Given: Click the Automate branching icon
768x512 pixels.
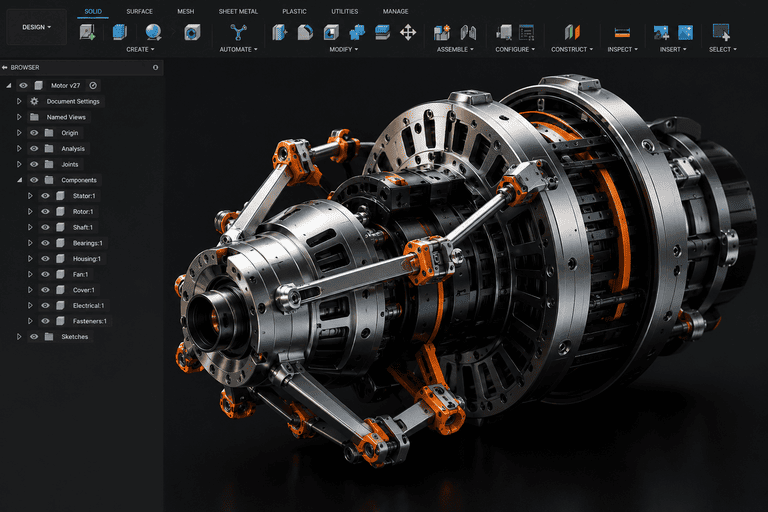Looking at the screenshot, I should (x=238, y=32).
